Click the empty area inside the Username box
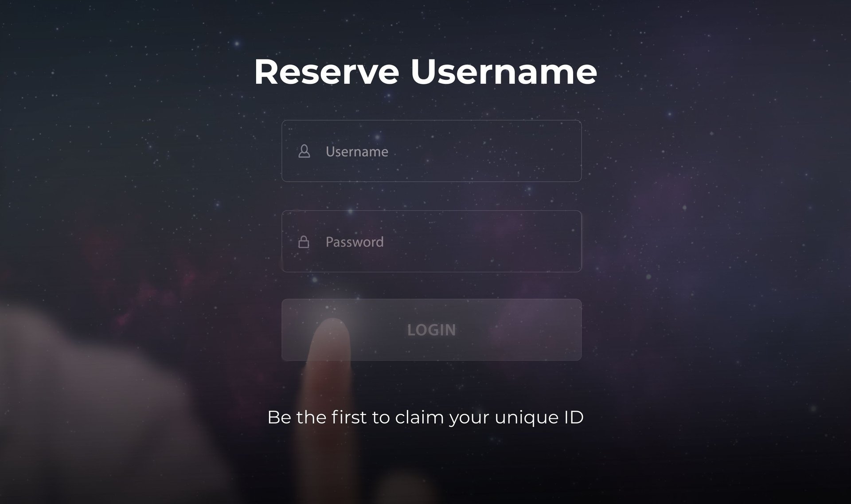This screenshot has width=851, height=504. click(x=483, y=151)
